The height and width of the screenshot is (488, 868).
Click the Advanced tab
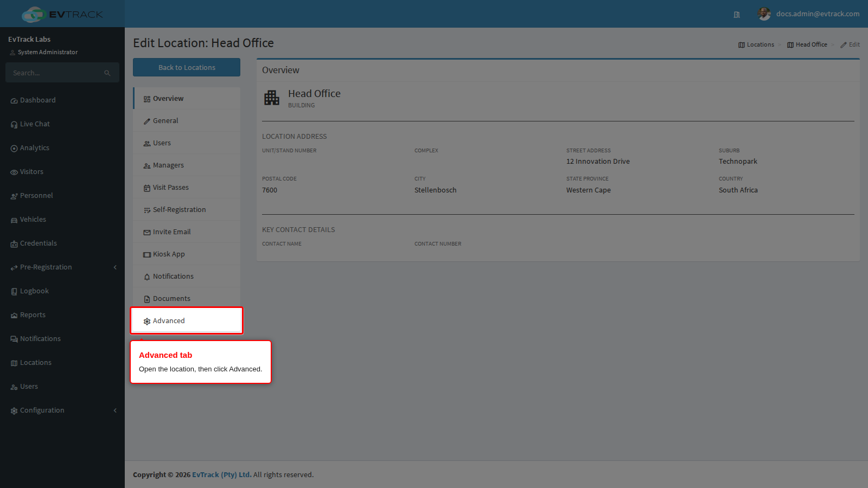187,321
